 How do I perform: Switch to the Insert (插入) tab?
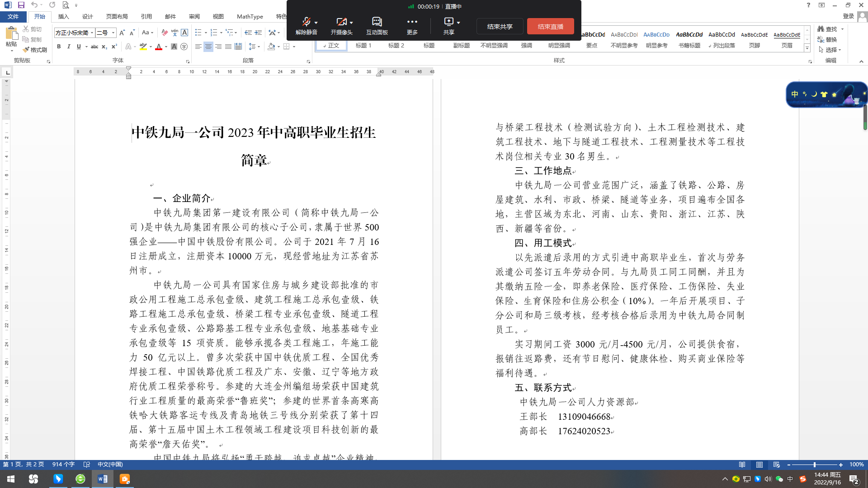tap(64, 16)
